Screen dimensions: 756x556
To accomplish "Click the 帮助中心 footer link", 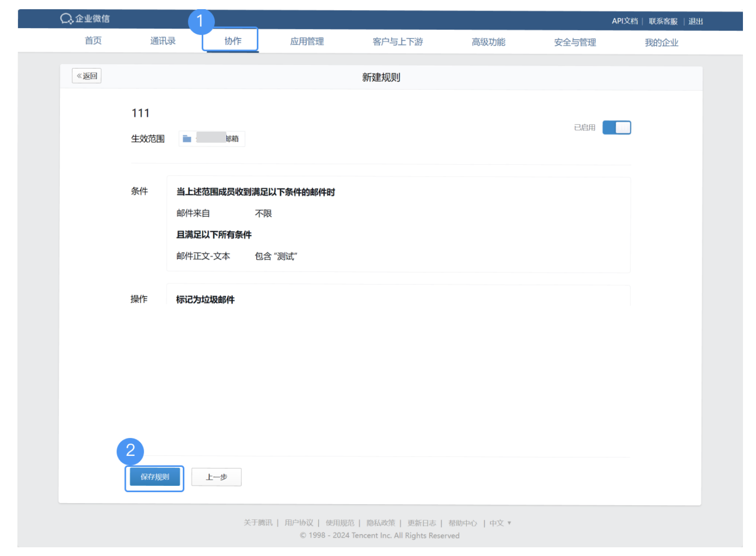I will [x=463, y=523].
